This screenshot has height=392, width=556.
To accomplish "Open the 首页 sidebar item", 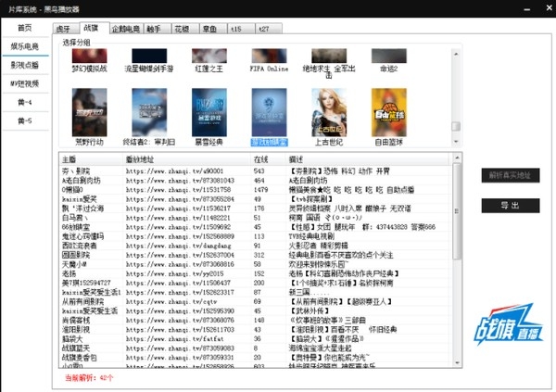I will tap(25, 28).
